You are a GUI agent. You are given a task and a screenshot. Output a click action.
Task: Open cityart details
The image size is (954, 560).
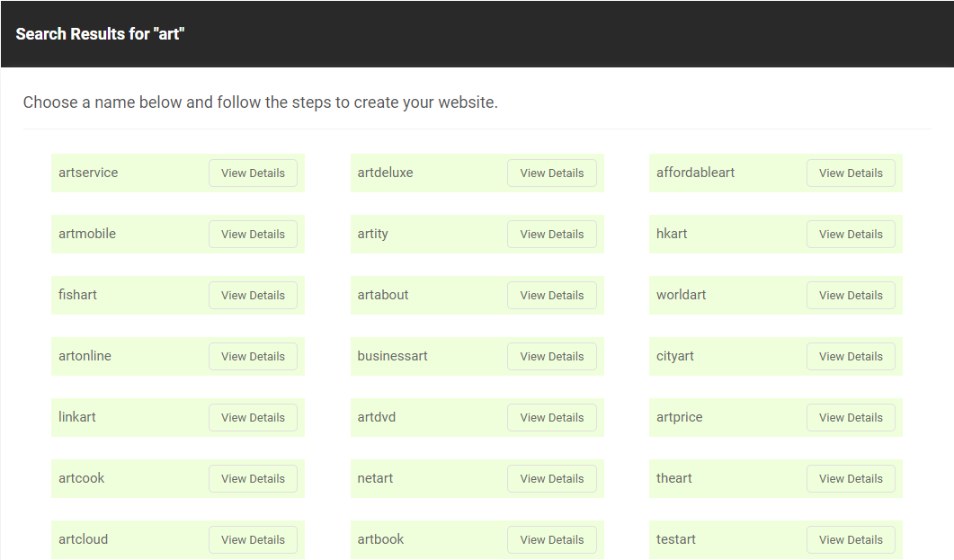(851, 356)
